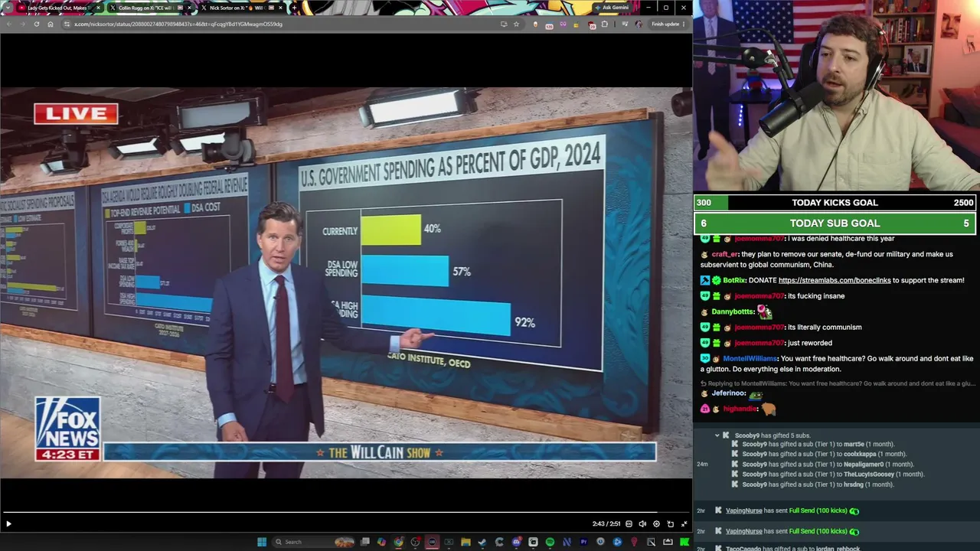980x551 pixels.
Task: Click the highandie username in chat
Action: (x=740, y=409)
